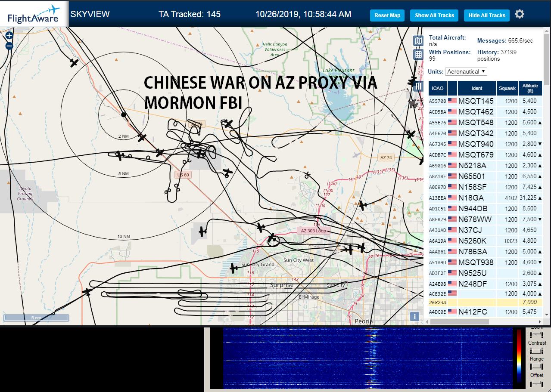551x392 pixels.
Task: Select aircraft row MSQT462
Action: click(x=485, y=112)
